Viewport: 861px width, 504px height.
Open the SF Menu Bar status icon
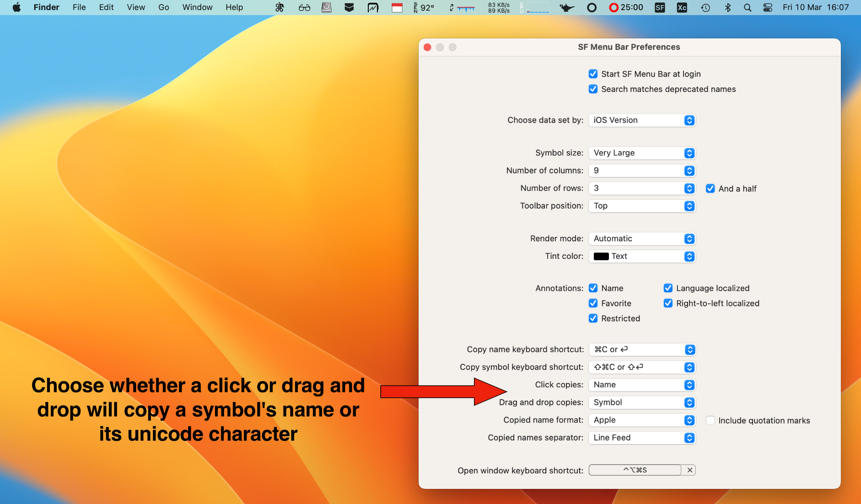[x=660, y=7]
